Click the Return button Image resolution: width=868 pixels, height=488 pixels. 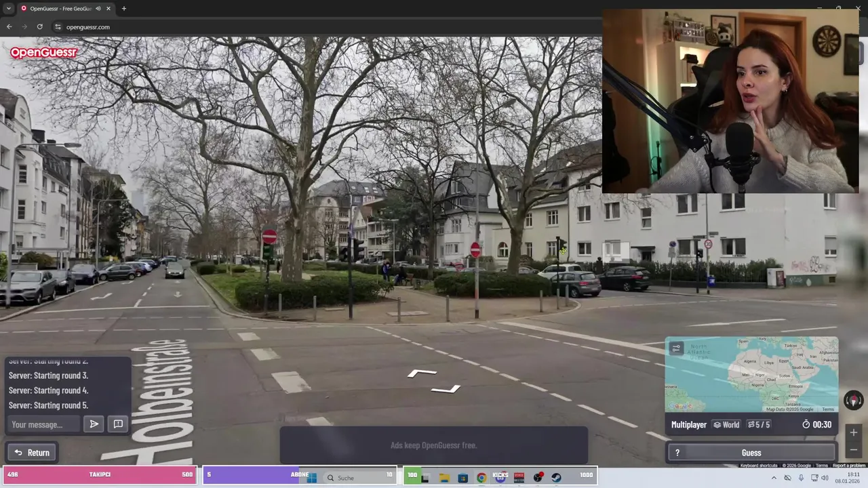tap(32, 453)
